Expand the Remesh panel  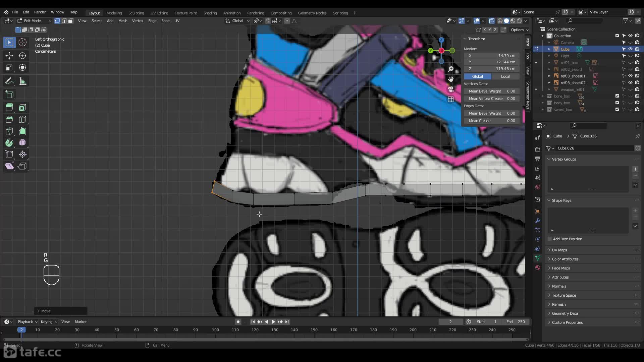pyautogui.click(x=559, y=304)
